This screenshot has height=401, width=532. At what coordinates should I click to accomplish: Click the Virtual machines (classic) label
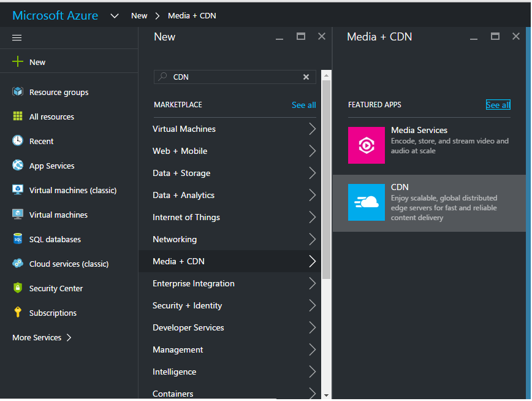tap(73, 190)
